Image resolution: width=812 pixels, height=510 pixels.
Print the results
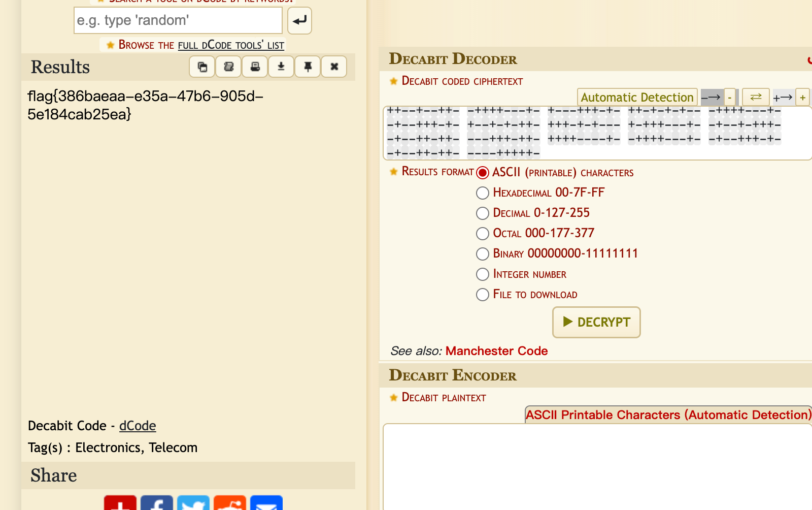(255, 67)
